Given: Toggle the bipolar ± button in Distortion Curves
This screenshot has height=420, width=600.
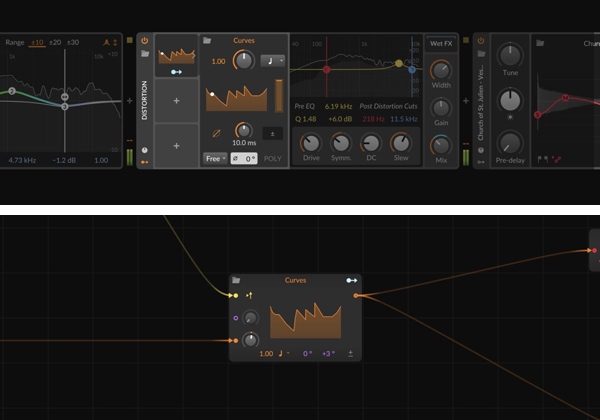Looking at the screenshot, I should point(272,133).
